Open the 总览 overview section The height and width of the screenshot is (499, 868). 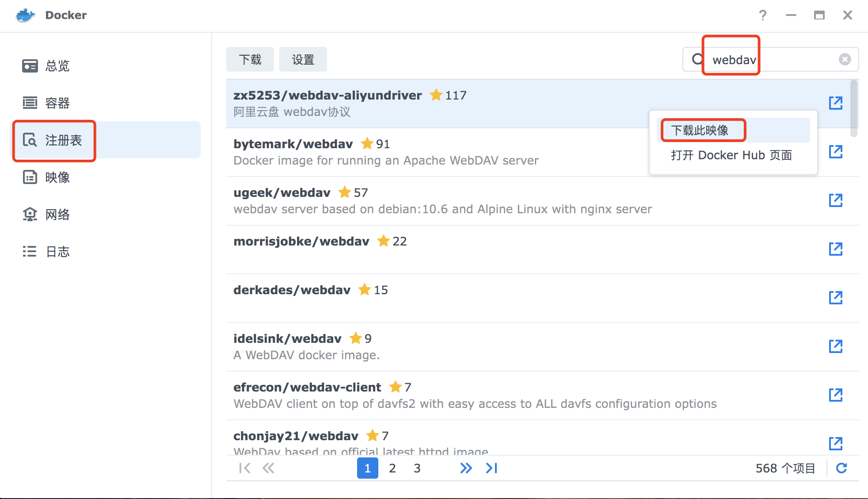[x=105, y=66]
